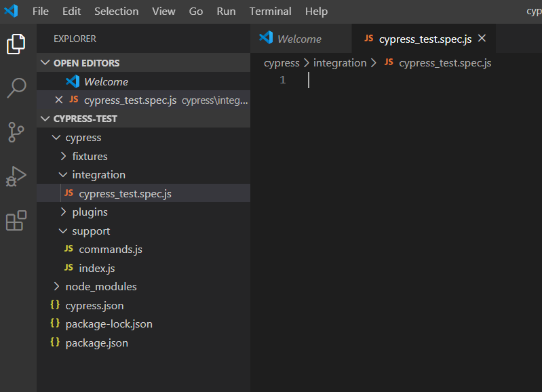
Task: Click the VS Code logo in title bar
Action: click(11, 11)
